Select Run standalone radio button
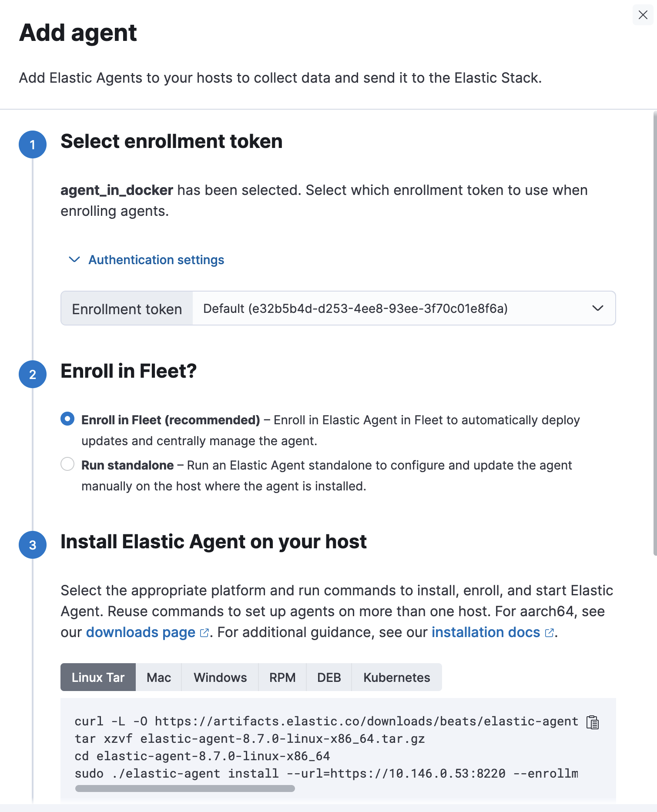657x812 pixels. tap(67, 464)
